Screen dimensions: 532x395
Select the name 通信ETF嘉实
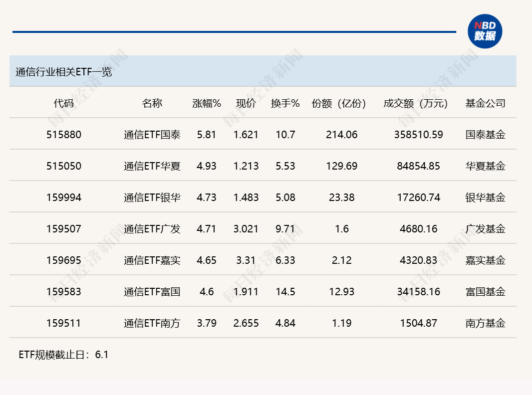coord(152,260)
